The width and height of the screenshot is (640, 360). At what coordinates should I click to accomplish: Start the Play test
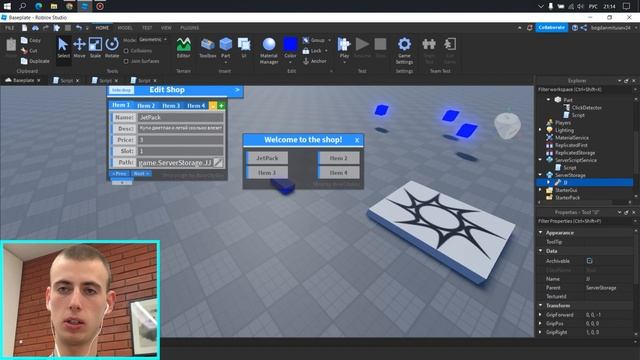tap(344, 44)
